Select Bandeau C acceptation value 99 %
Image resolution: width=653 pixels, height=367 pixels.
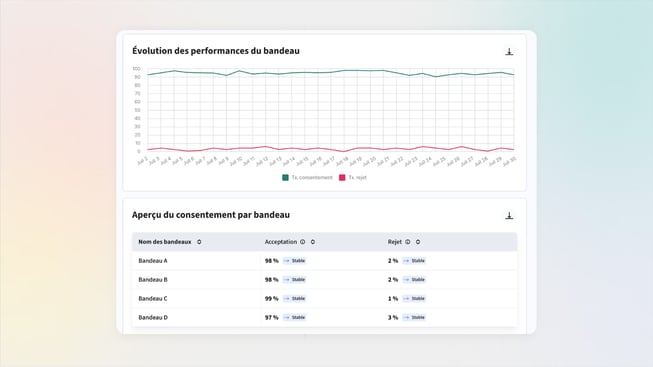click(x=272, y=299)
